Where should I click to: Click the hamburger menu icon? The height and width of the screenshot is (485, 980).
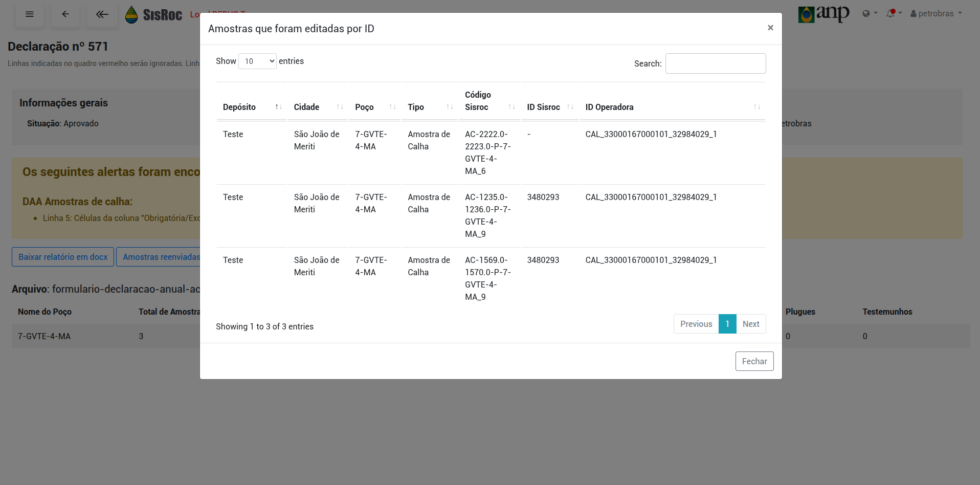pos(30,14)
